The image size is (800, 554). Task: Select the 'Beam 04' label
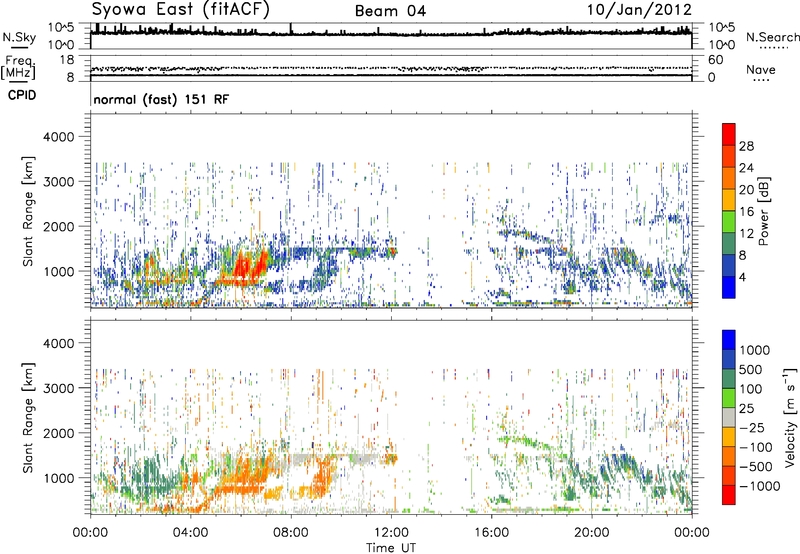coord(390,11)
